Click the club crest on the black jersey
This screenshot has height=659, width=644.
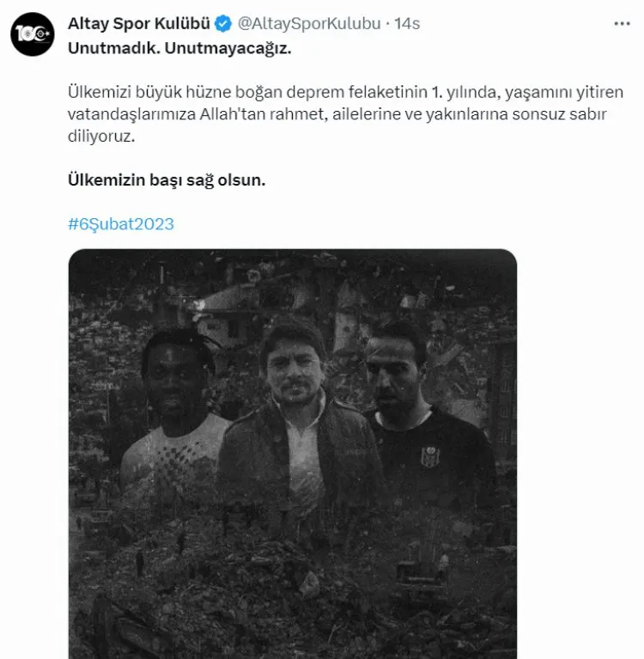(428, 456)
